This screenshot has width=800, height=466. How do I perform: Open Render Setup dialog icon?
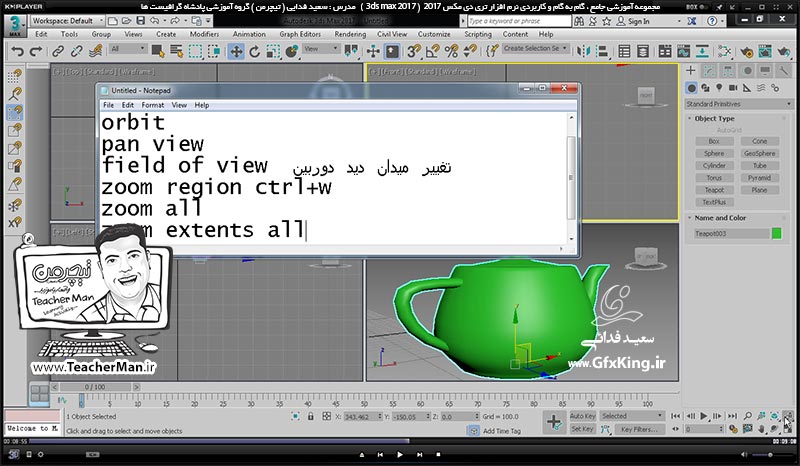[746, 51]
